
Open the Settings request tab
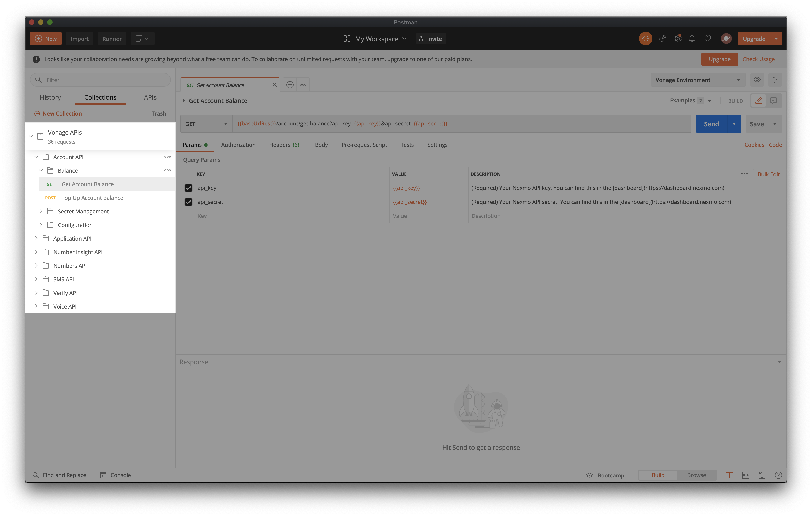[x=437, y=145]
